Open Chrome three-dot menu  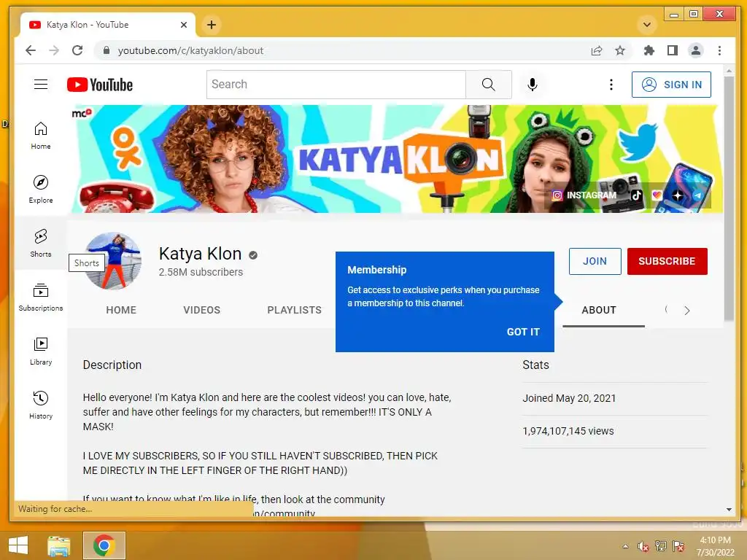coord(719,50)
